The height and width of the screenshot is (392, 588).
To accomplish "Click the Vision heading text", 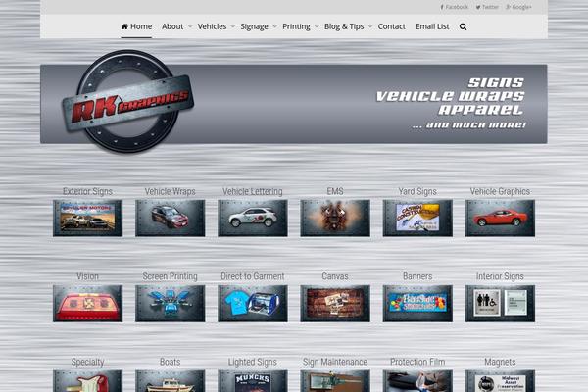I will [88, 276].
